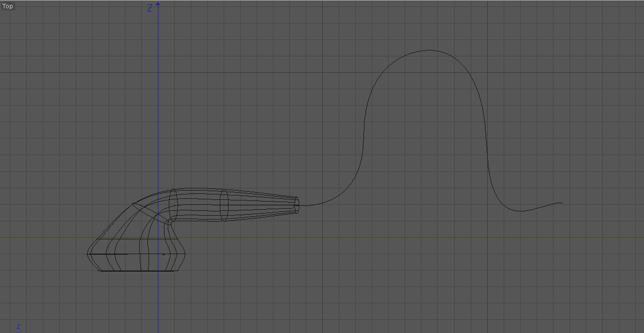Click the Z label on blue axis

point(150,8)
